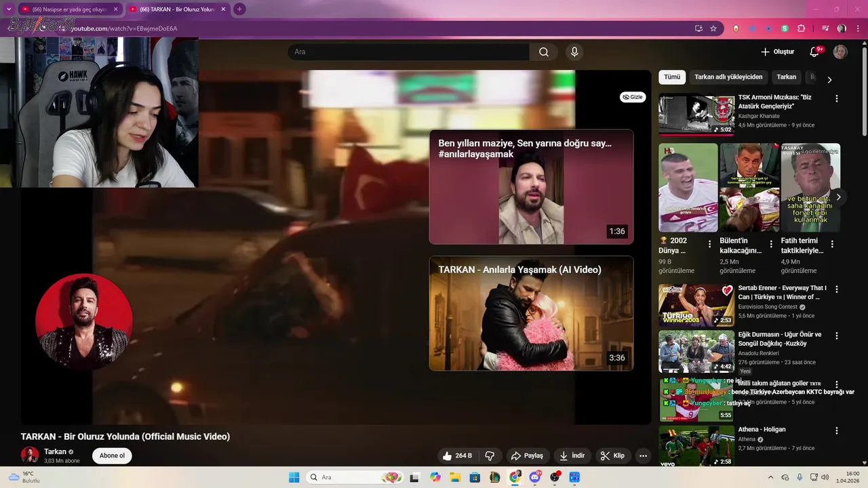Open the Windows Start button
The height and width of the screenshot is (488, 868).
[294, 477]
